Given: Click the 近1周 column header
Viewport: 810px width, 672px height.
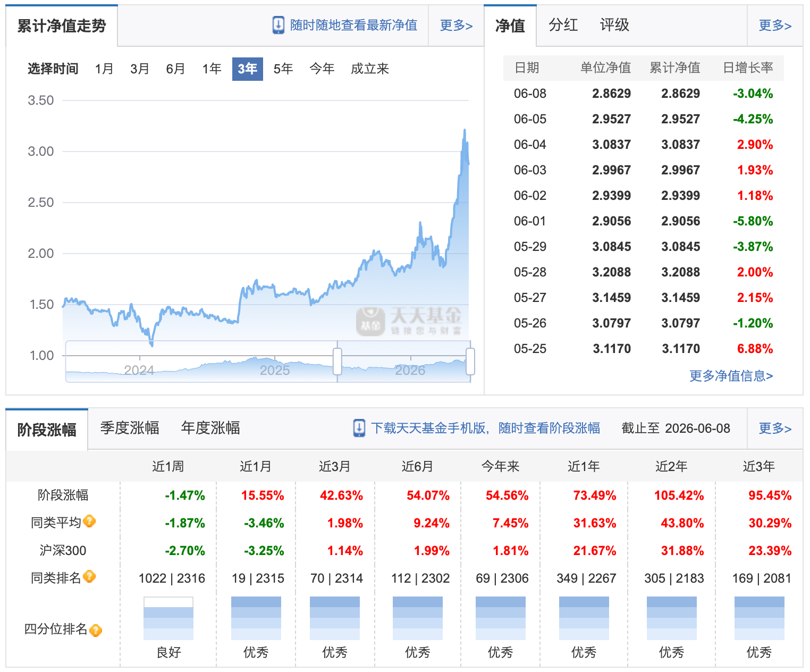Looking at the screenshot, I should pyautogui.click(x=168, y=466).
